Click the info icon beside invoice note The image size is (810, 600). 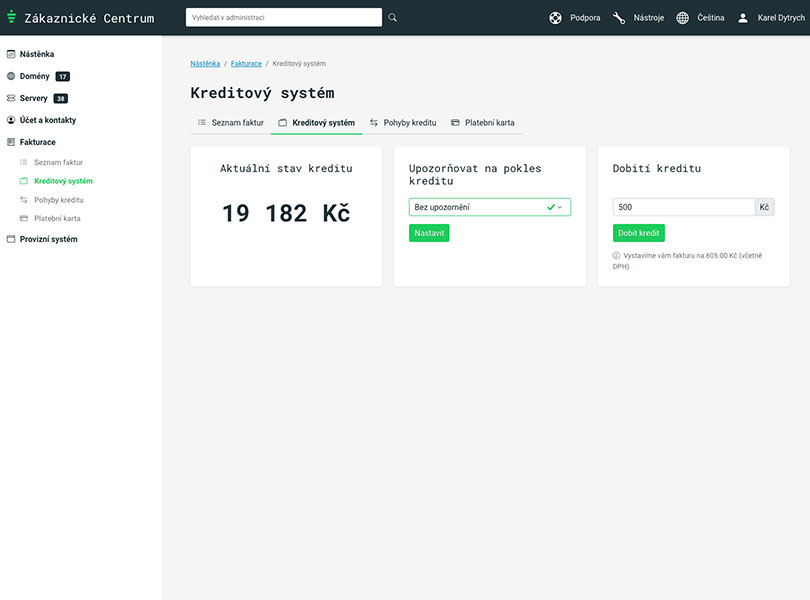[616, 255]
